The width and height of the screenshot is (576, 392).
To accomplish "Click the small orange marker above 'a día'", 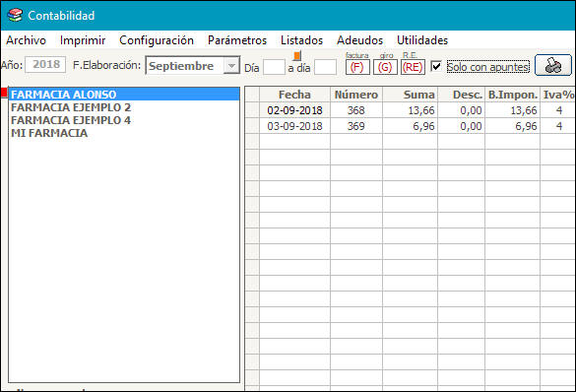I will (297, 55).
